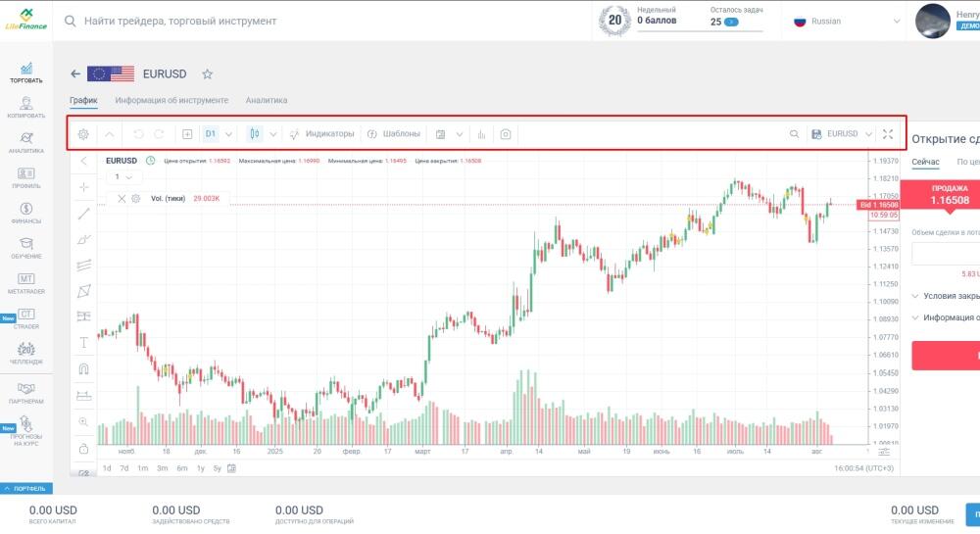Select the D1 timeframe button
Image resolution: width=980 pixels, height=534 pixels.
click(x=211, y=134)
